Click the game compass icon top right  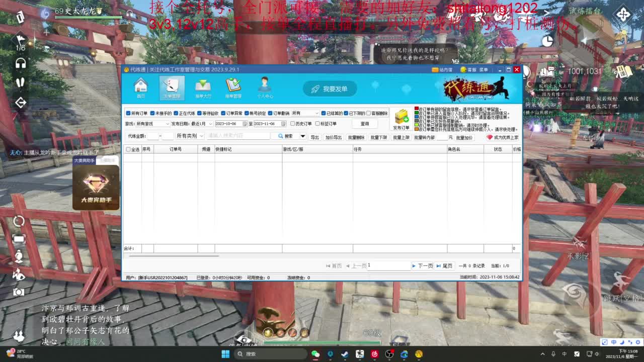click(622, 14)
